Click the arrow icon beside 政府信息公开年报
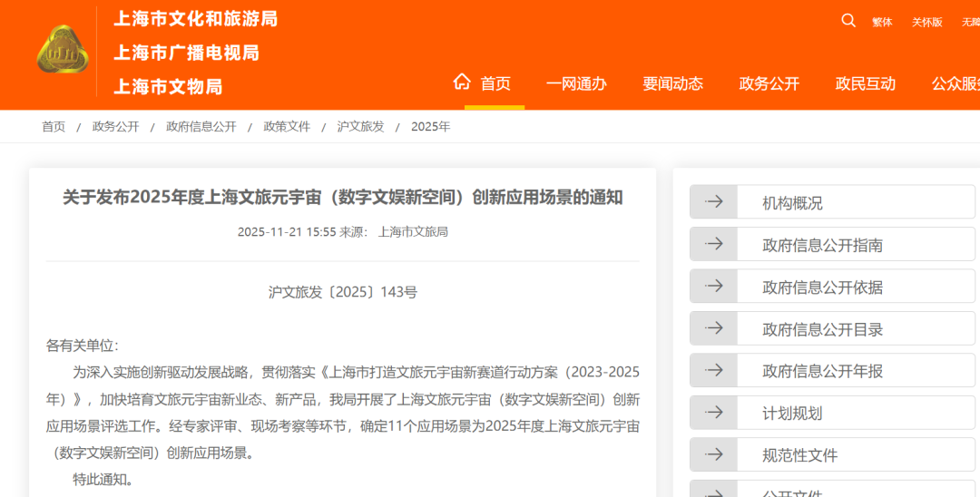This screenshot has width=980, height=497. 714,370
